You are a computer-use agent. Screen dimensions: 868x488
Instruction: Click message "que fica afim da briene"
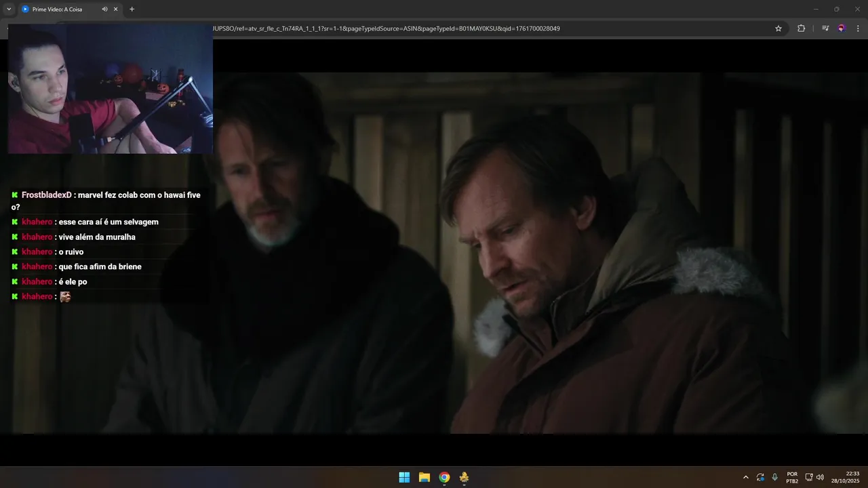click(100, 267)
